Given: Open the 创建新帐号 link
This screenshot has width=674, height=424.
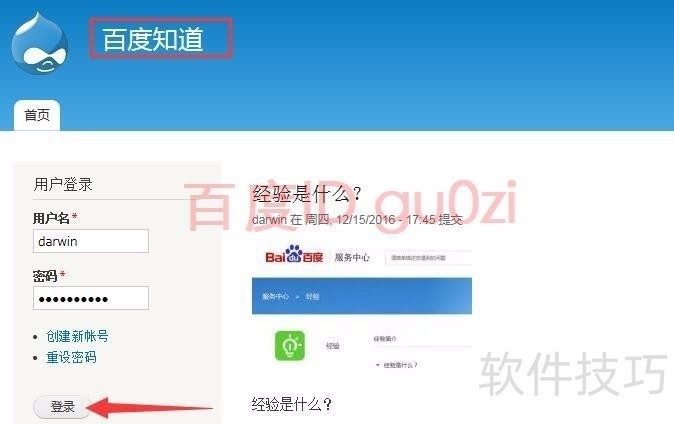Looking at the screenshot, I should pos(77,336).
